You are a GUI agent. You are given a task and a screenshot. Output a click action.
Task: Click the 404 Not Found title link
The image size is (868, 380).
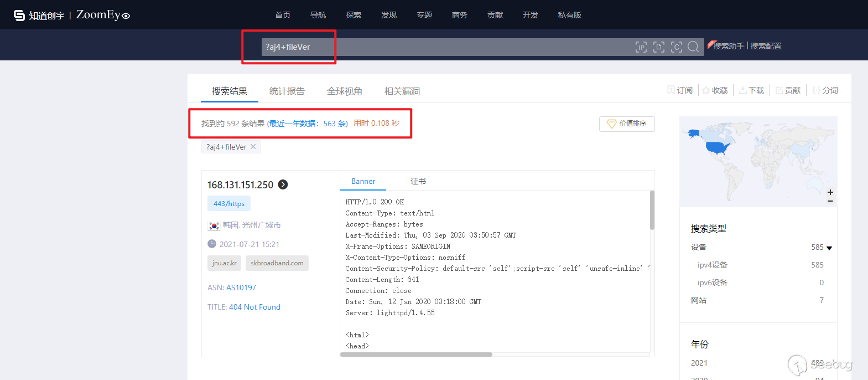[254, 307]
